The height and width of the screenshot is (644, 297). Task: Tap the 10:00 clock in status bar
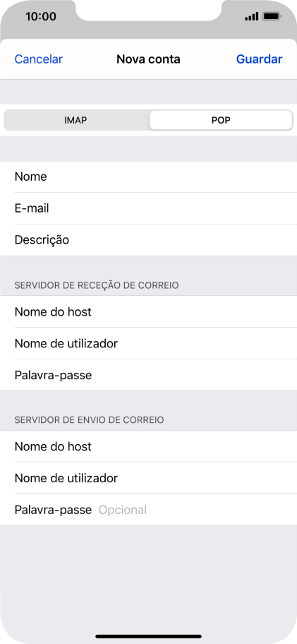[41, 16]
